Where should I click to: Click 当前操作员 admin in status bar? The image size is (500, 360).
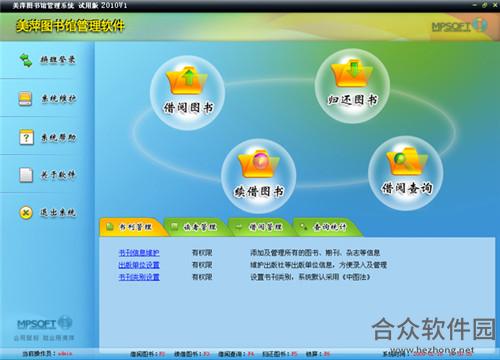(47, 354)
